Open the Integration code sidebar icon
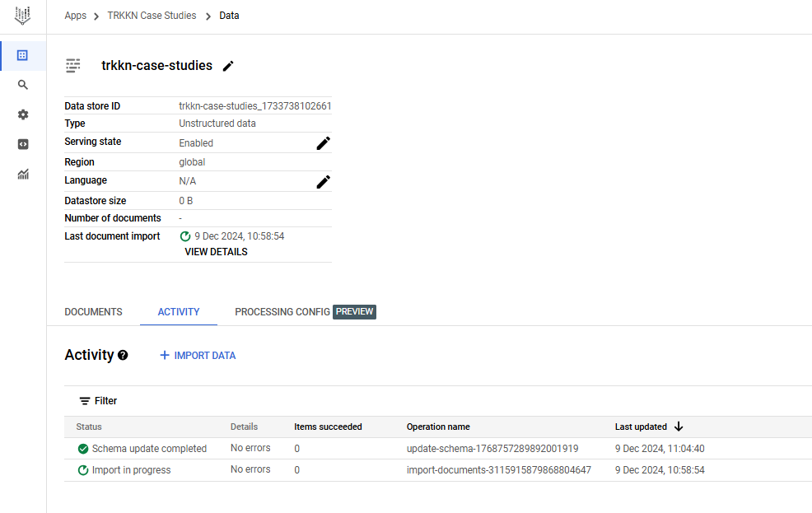 pyautogui.click(x=23, y=144)
